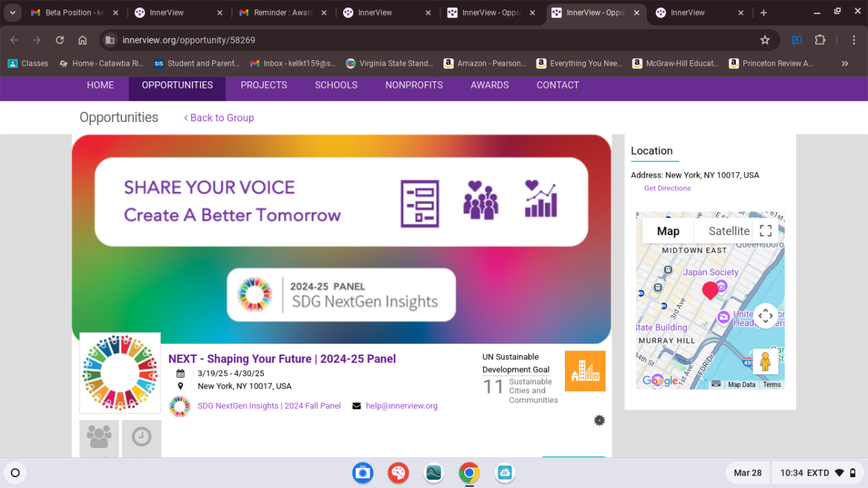This screenshot has width=868, height=488.
Task: Open the NEXT - Shaping Your Future title
Action: pos(282,359)
